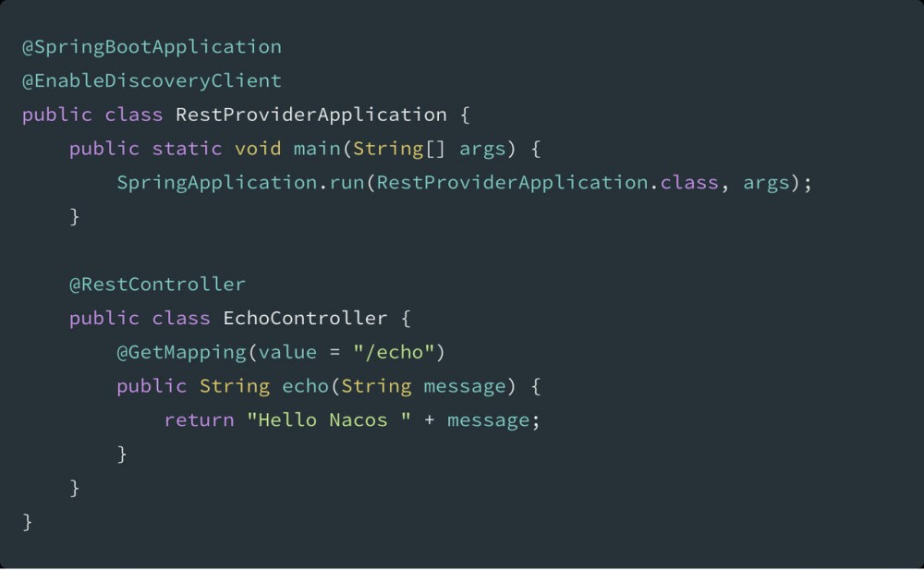Click the @RestController annotation
This screenshot has height=570, width=924.
(x=157, y=284)
